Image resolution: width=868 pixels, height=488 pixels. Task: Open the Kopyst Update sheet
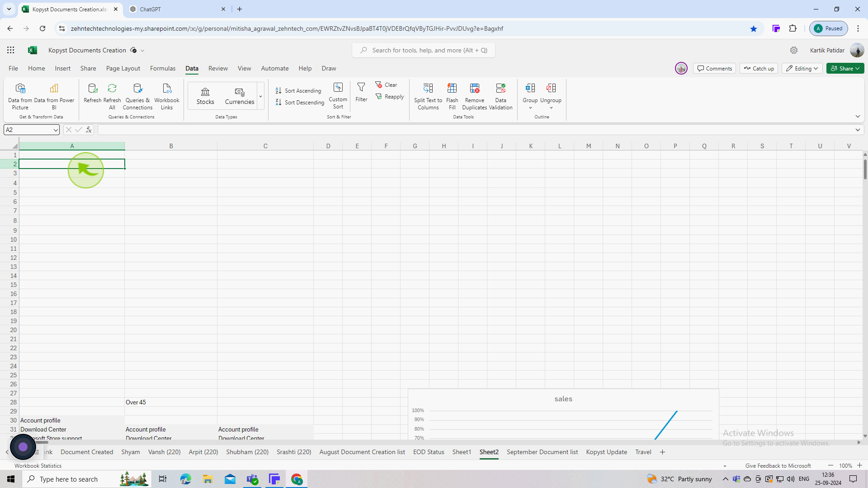coord(606,452)
